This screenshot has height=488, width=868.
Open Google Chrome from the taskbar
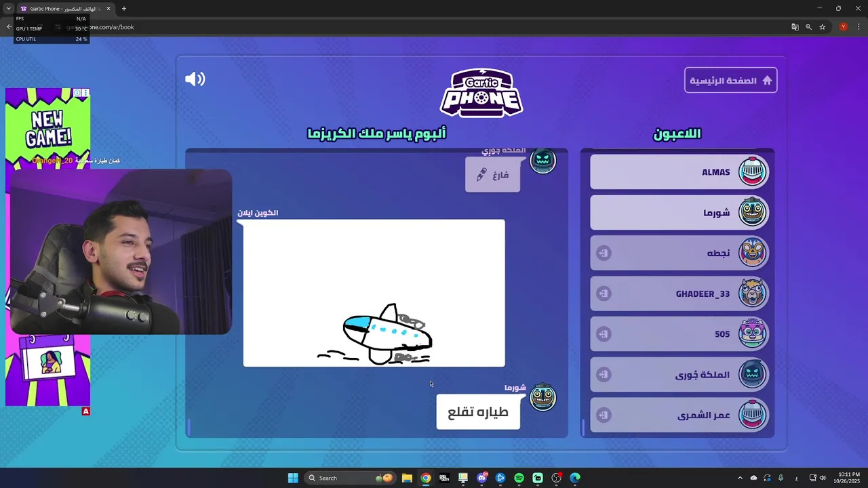[x=425, y=478]
